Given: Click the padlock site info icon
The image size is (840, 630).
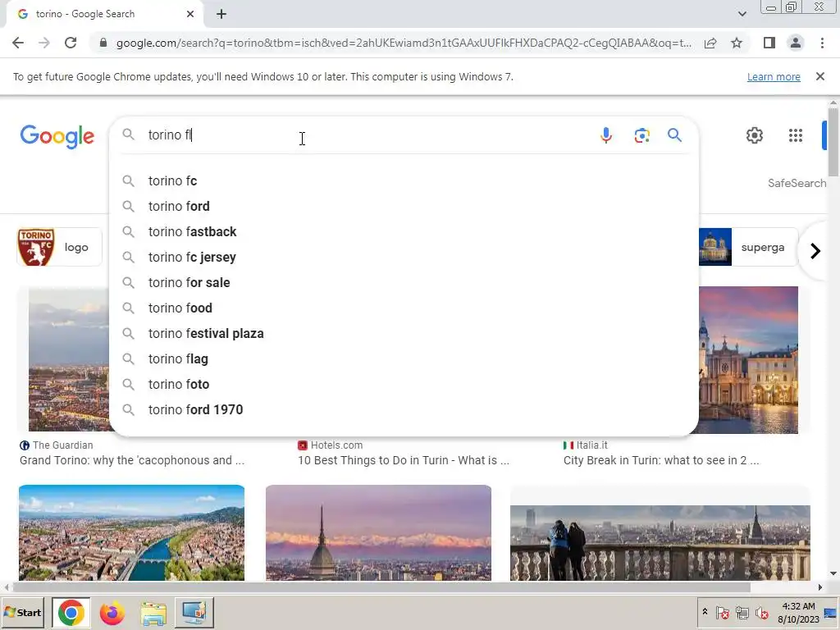Looking at the screenshot, I should point(103,43).
